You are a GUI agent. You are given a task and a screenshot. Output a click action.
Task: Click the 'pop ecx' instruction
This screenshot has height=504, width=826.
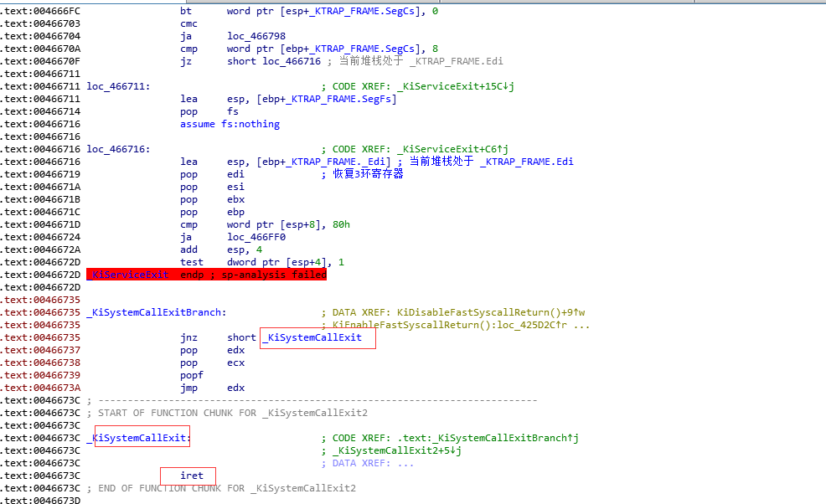212,363
